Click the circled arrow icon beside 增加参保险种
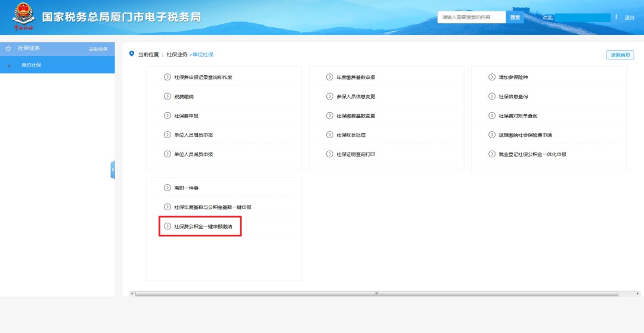644x333 pixels. 492,77
